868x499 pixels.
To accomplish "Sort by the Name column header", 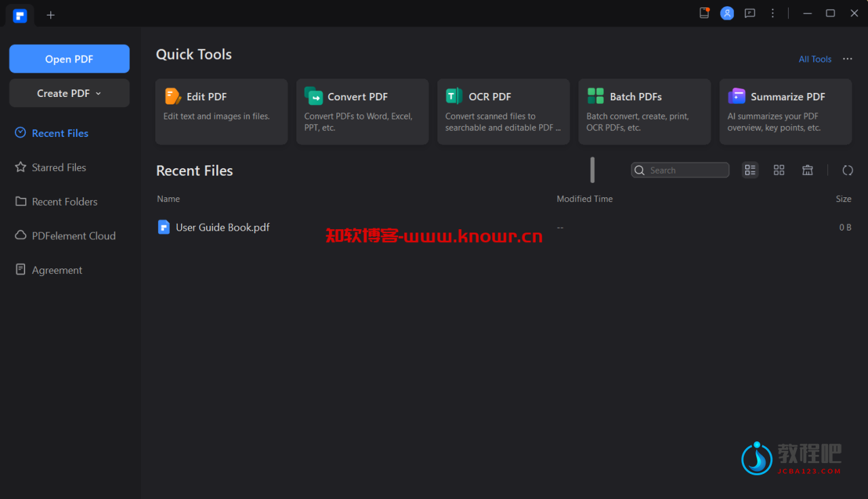I will point(168,199).
